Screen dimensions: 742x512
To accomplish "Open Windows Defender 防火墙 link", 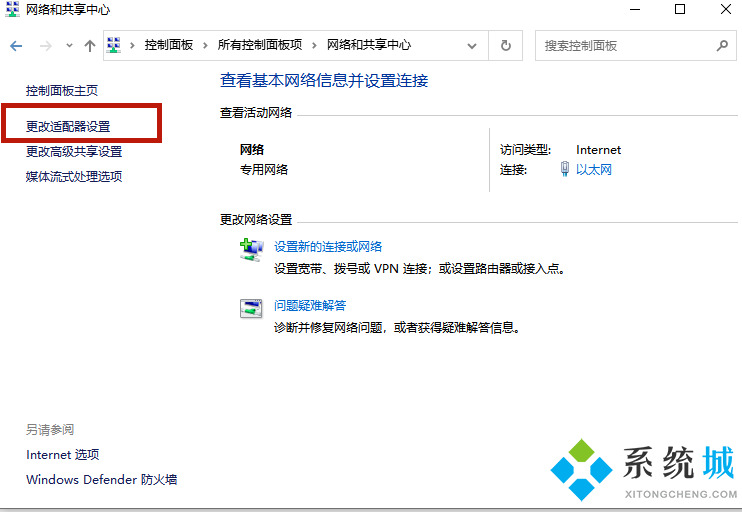I will [101, 480].
